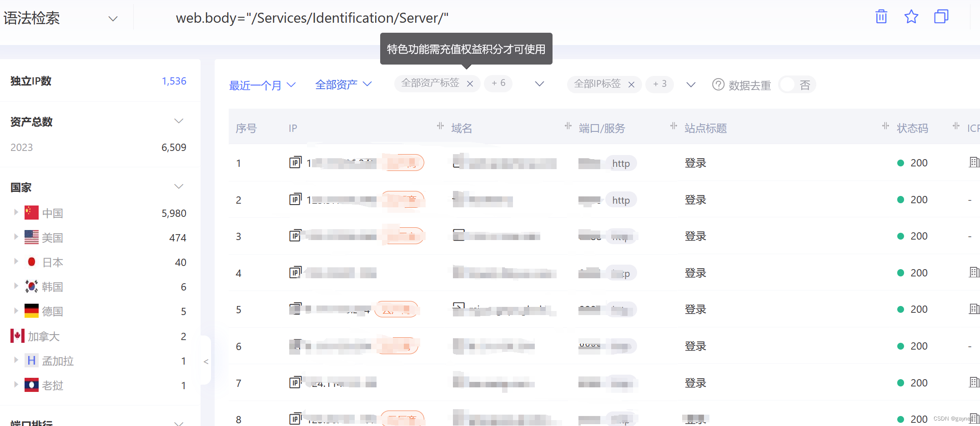Viewport: 980px width, 426px height.
Task: Click the ICP building icon in row 1
Action: pos(974,162)
